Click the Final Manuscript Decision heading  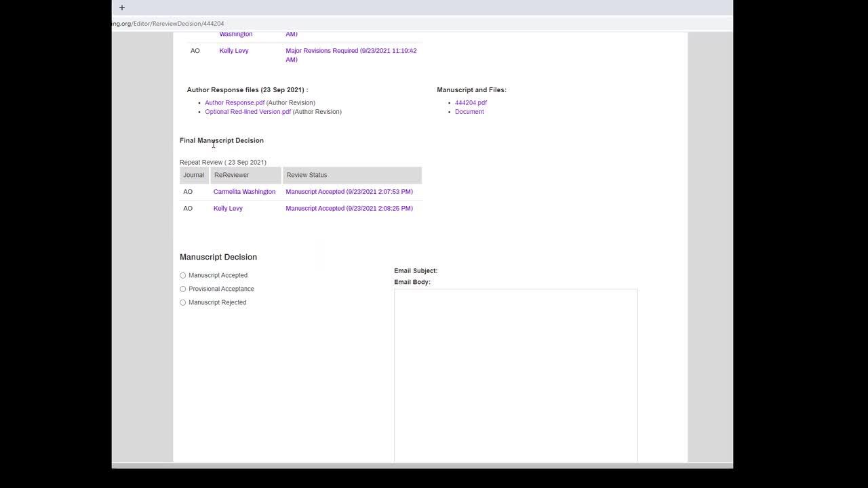(222, 141)
